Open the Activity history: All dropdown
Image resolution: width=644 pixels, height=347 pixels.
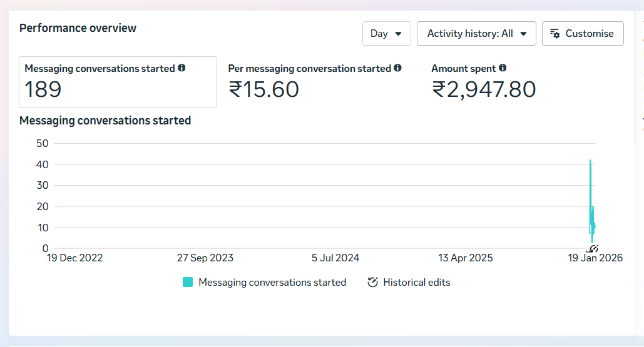coord(476,34)
